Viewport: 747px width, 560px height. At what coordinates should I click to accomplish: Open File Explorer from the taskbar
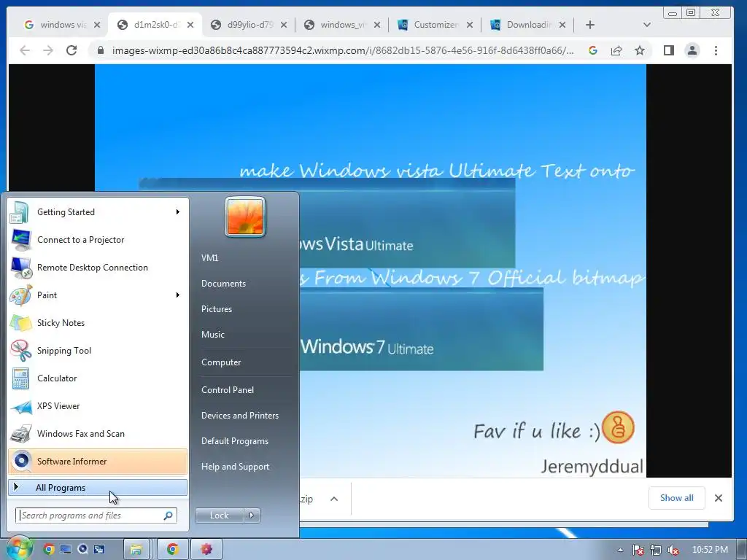136,550
